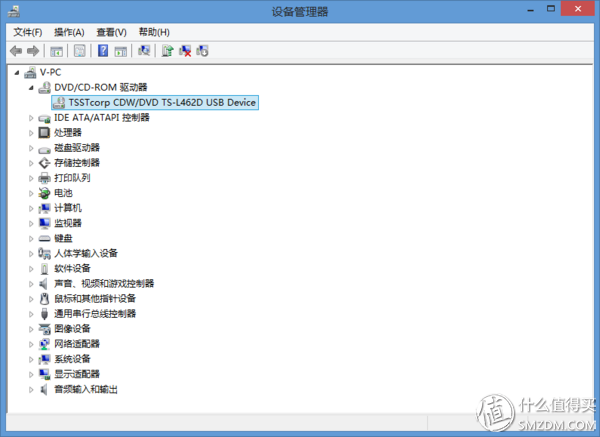The width and height of the screenshot is (600, 437).
Task: Open the 操作(A) menu
Action: [69, 32]
